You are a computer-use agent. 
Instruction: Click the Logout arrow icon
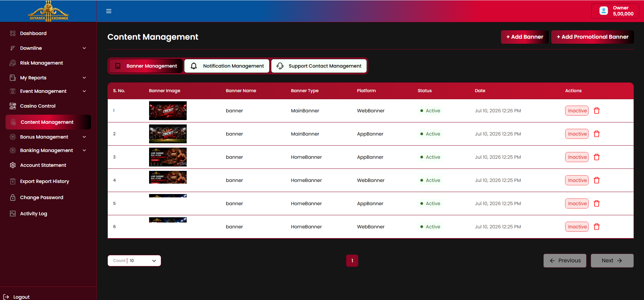(x=6, y=297)
